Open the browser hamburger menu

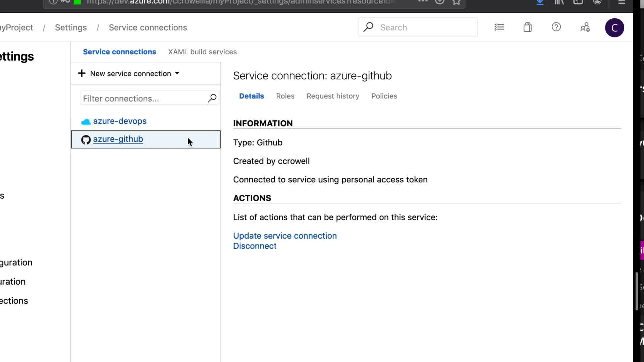[622, 2]
